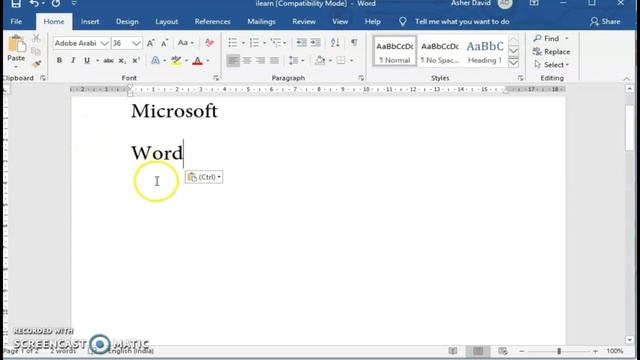Align text right
Screen dimensions: 640x360
point(260,61)
